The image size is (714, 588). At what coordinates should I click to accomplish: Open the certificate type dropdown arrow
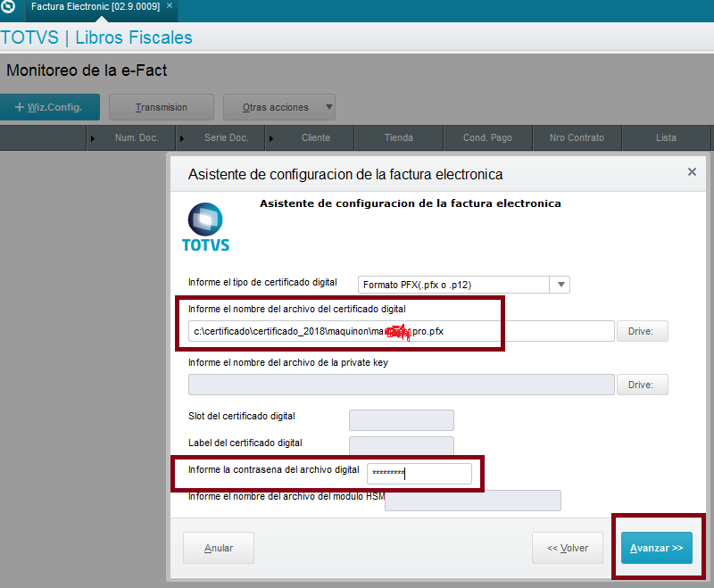coord(560,285)
